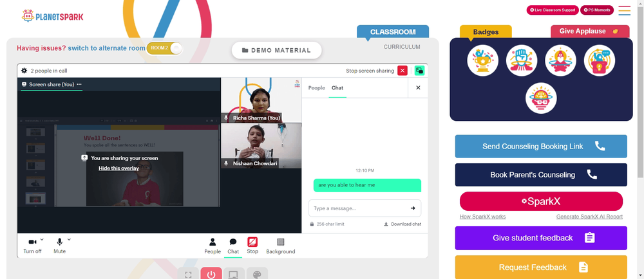The image size is (644, 279).
Task: Award the brain lightbulb badge
Action: [541, 98]
